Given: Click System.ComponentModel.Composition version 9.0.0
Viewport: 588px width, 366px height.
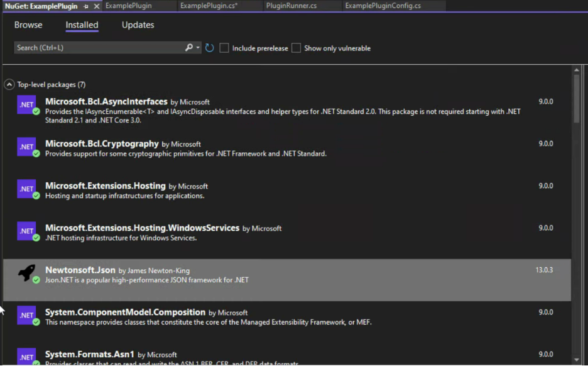Looking at the screenshot, I should (546, 313).
